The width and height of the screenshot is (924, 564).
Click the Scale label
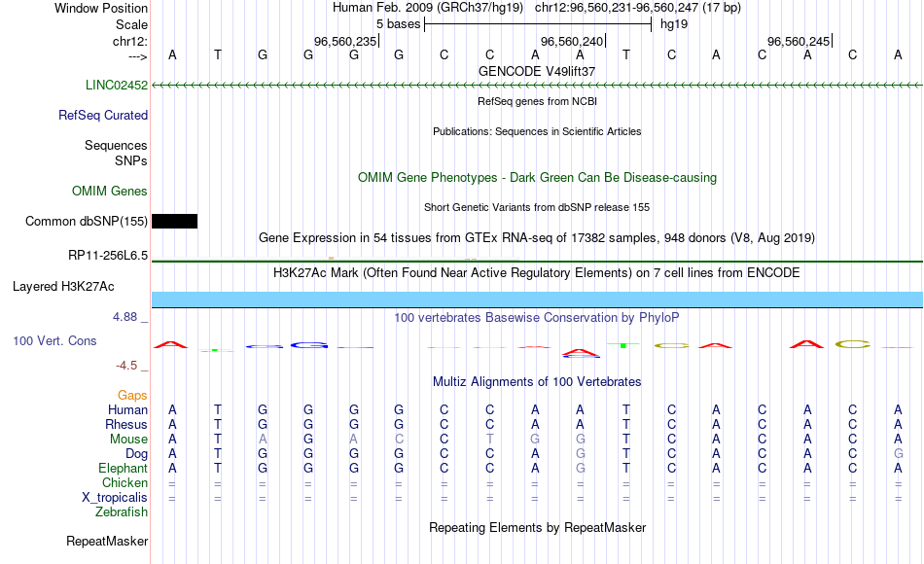[131, 24]
